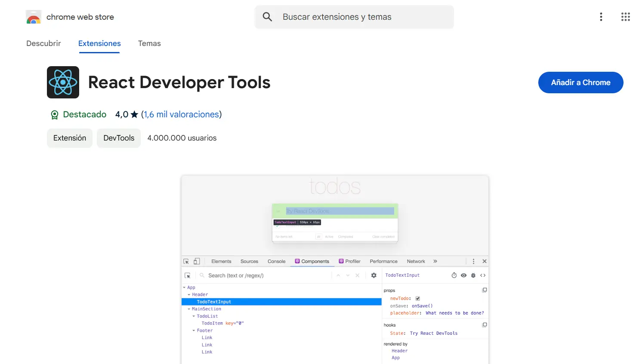Open the 1,6 mil valoraciones link
The width and height of the screenshot is (642, 364).
[181, 114]
